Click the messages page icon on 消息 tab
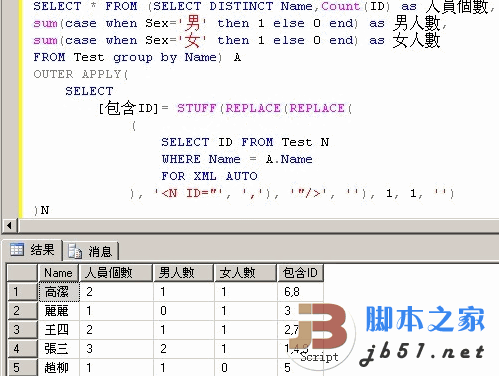 [75, 251]
